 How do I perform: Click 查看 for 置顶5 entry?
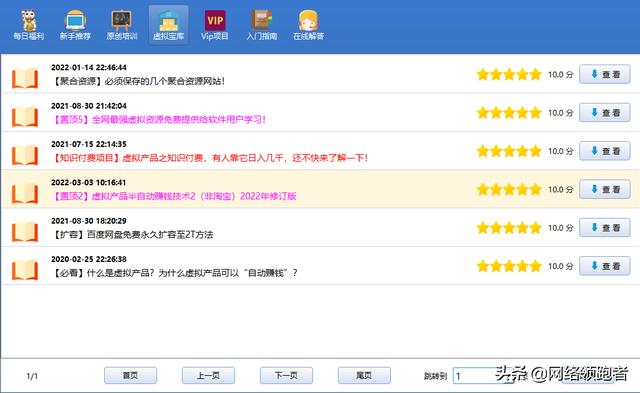pyautogui.click(x=605, y=113)
